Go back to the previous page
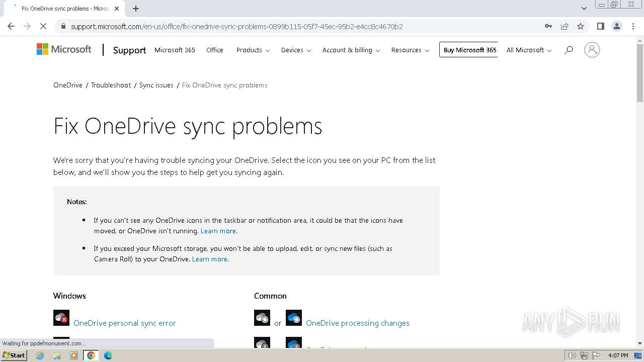 pyautogui.click(x=11, y=26)
